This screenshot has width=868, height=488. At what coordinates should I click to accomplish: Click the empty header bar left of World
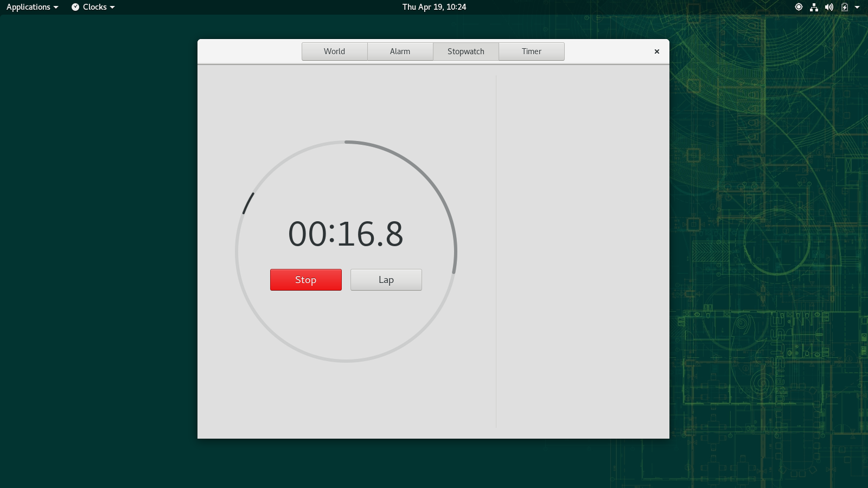coord(250,52)
